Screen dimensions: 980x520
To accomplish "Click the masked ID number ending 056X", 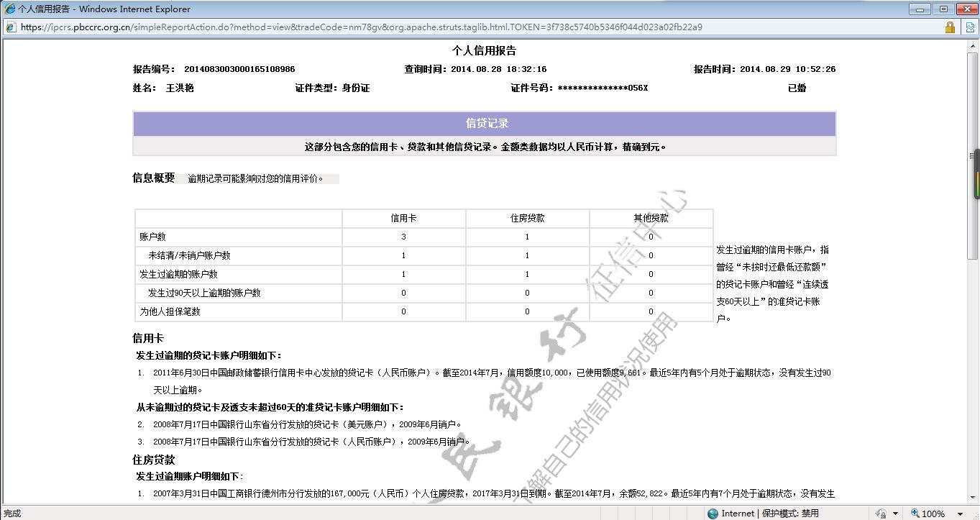I will pyautogui.click(x=603, y=88).
